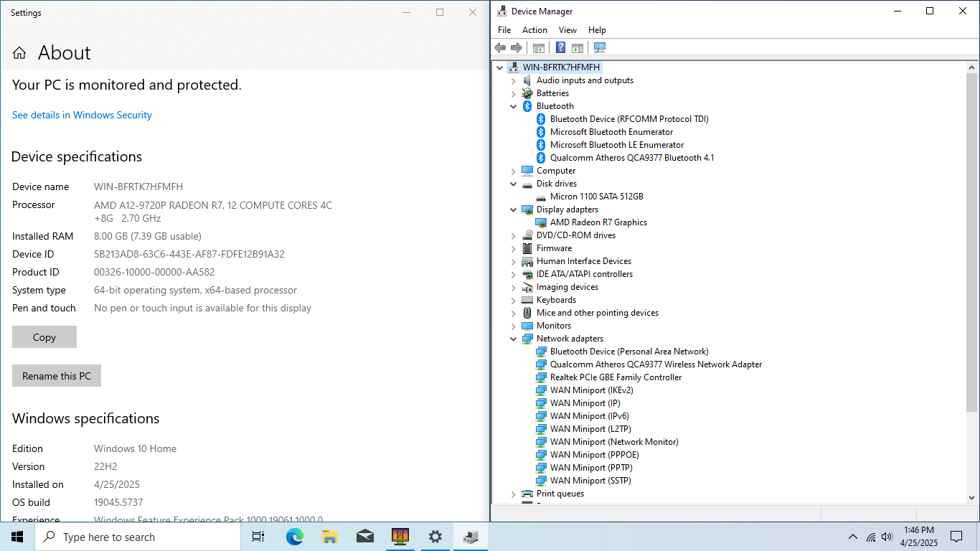Open File Explorer from taskbar

pyautogui.click(x=329, y=537)
